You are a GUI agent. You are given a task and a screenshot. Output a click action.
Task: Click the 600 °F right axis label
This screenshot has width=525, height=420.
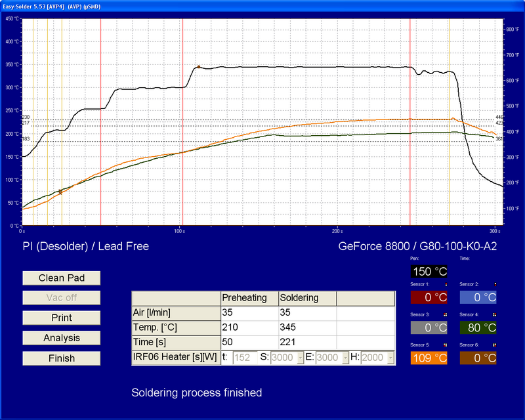click(x=513, y=80)
